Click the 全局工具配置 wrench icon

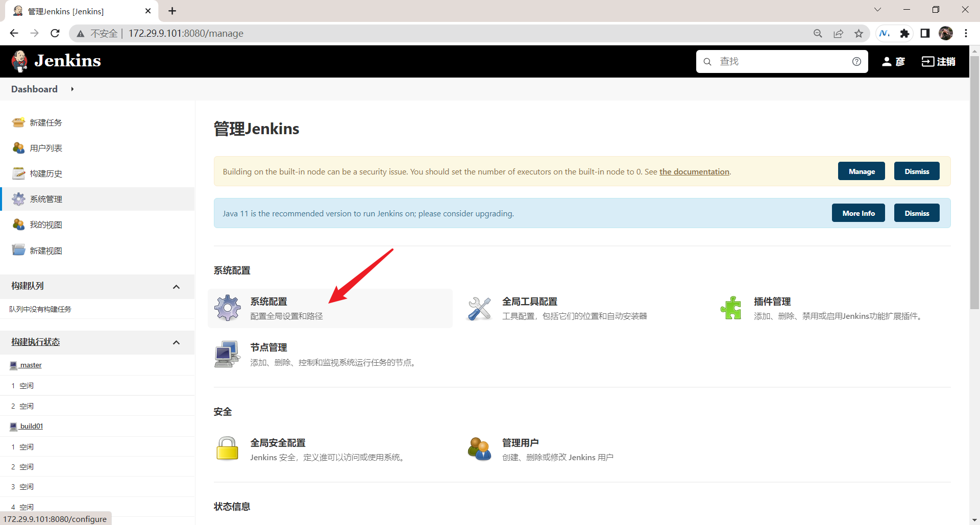(x=479, y=309)
